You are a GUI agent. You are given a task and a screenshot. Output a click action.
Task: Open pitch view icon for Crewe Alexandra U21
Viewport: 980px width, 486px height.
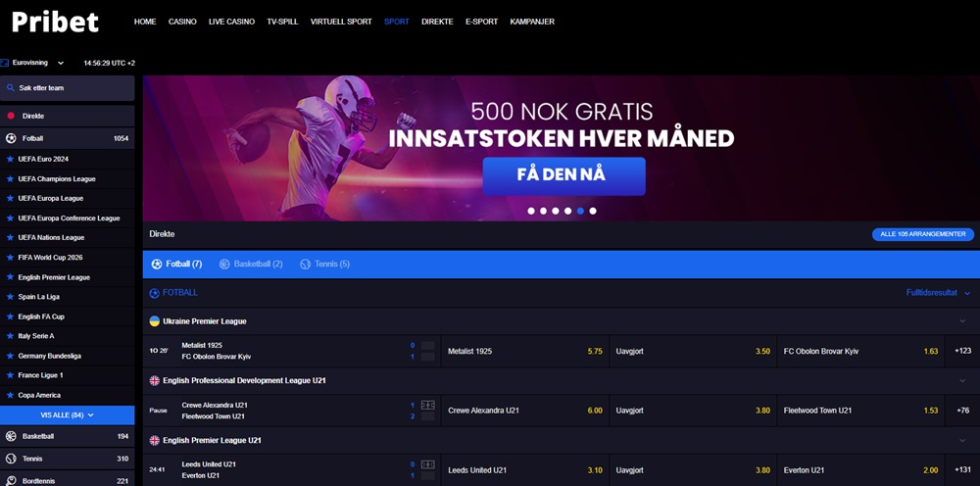(x=428, y=405)
